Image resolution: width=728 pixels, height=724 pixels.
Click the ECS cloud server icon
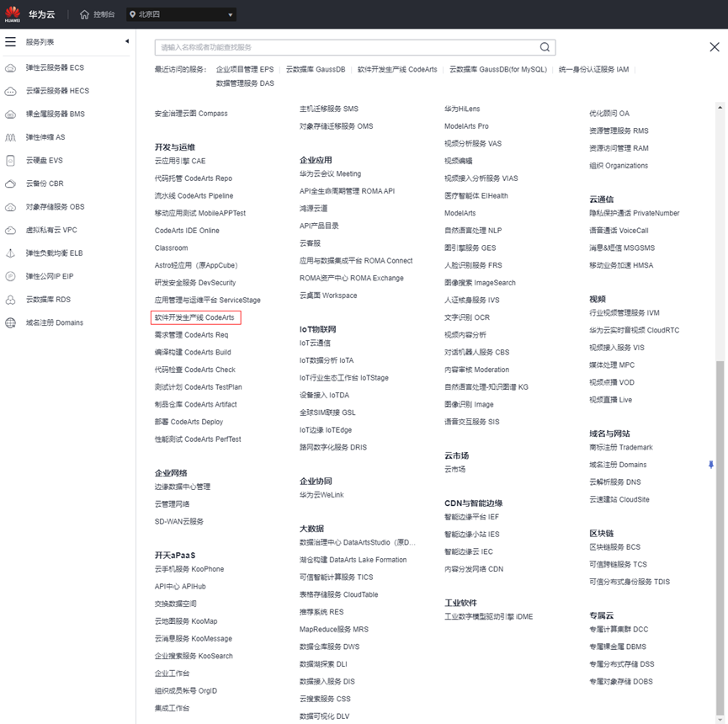[x=10, y=68]
